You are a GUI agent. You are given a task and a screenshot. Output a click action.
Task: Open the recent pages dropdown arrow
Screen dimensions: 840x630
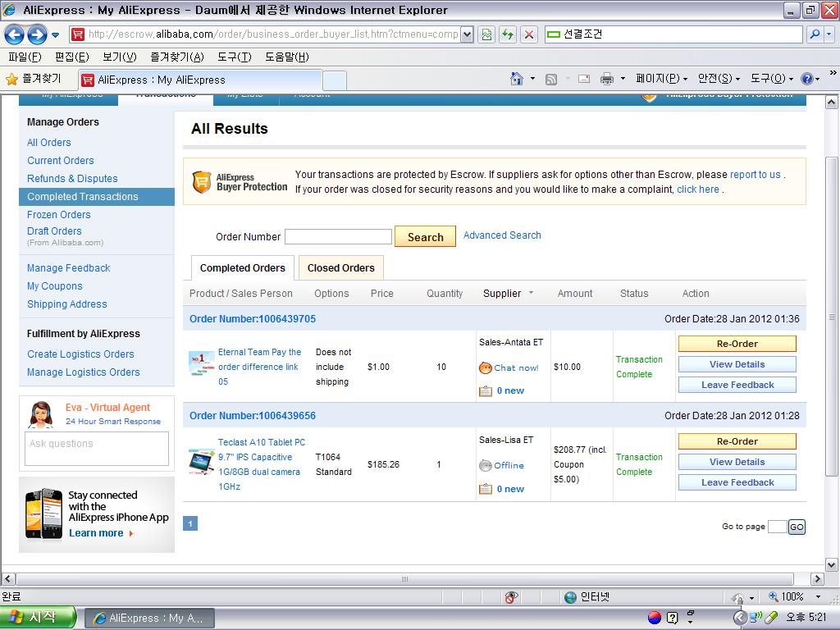coord(55,35)
